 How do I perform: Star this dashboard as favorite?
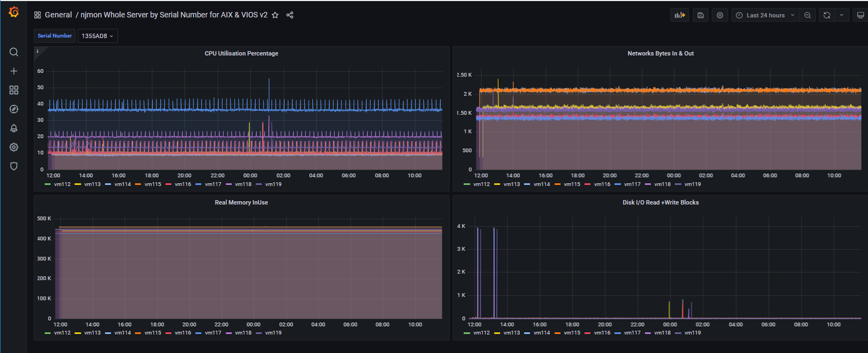(275, 15)
